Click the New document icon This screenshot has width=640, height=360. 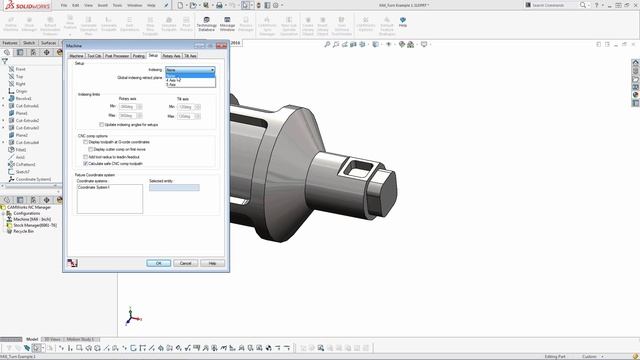pos(180,5)
